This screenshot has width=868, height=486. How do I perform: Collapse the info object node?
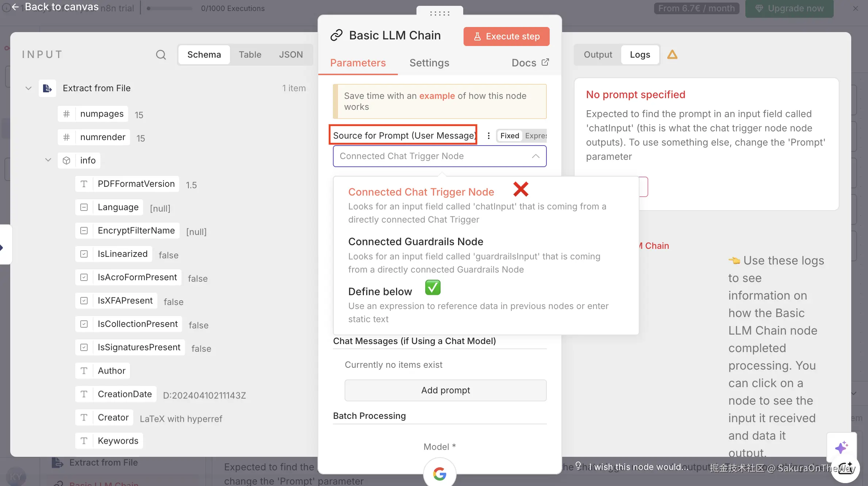[48, 160]
